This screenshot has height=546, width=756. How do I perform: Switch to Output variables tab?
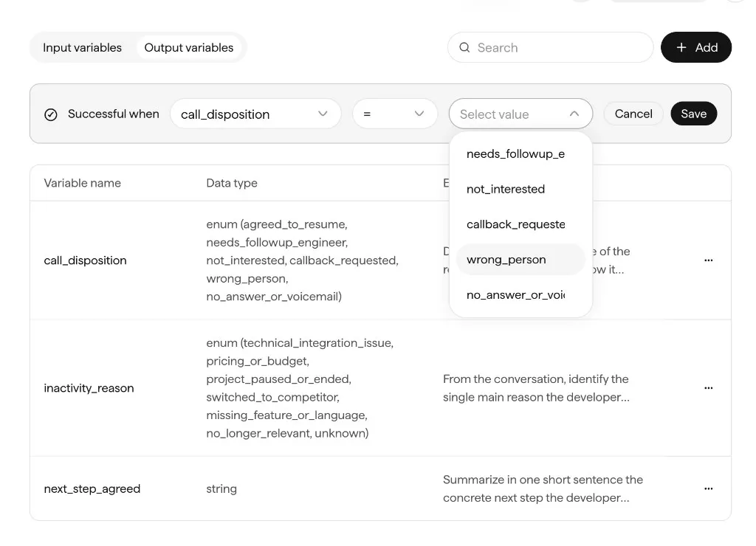coord(188,47)
